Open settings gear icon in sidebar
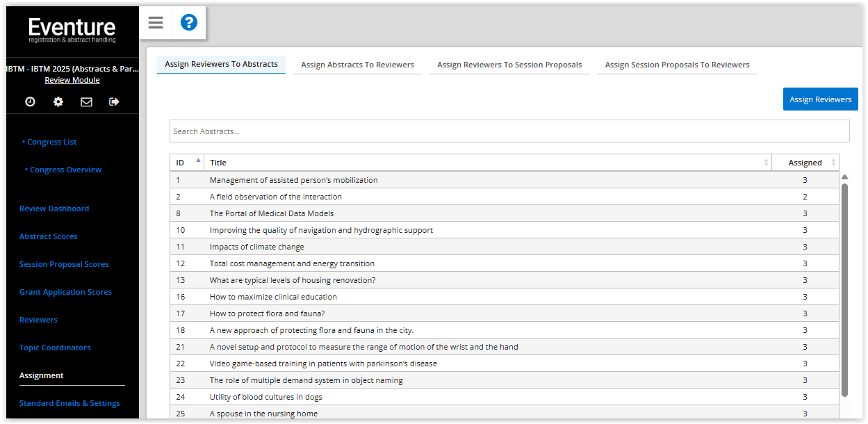This screenshot has height=424, width=868. click(x=58, y=101)
